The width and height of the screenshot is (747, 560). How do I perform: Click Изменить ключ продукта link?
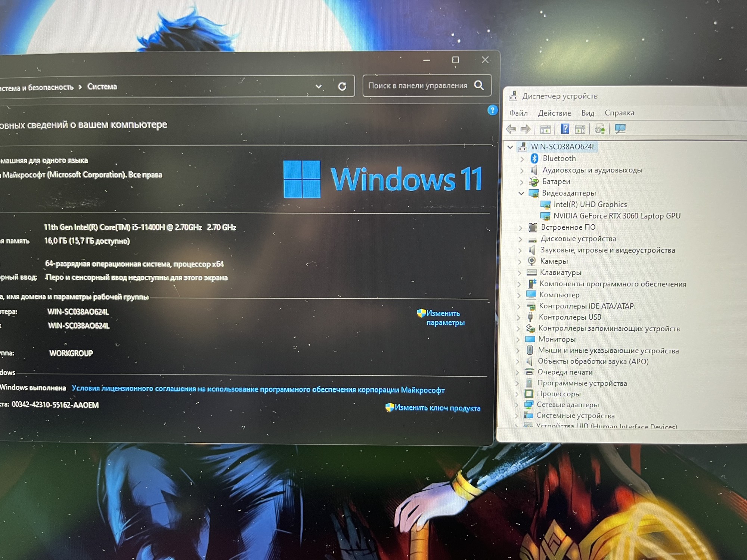[x=437, y=408]
